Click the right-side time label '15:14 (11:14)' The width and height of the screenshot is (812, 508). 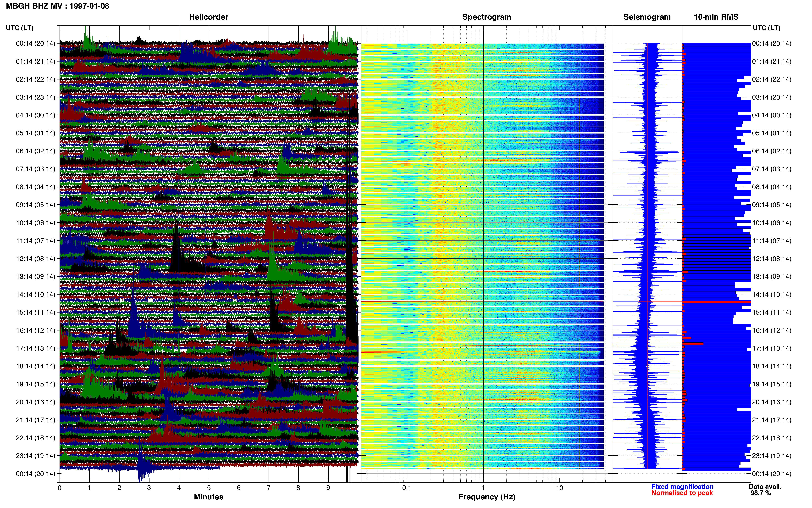coord(772,313)
